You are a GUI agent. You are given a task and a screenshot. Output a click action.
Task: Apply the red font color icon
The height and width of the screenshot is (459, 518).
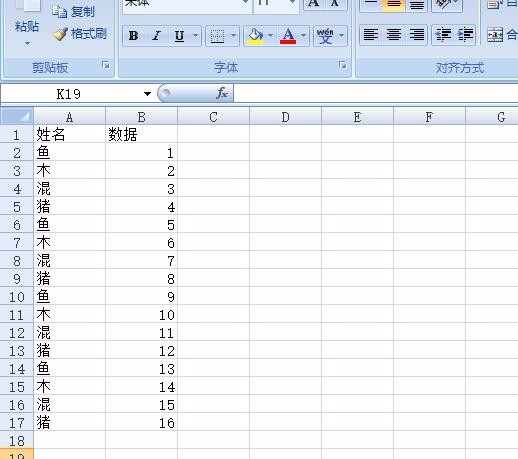(288, 36)
